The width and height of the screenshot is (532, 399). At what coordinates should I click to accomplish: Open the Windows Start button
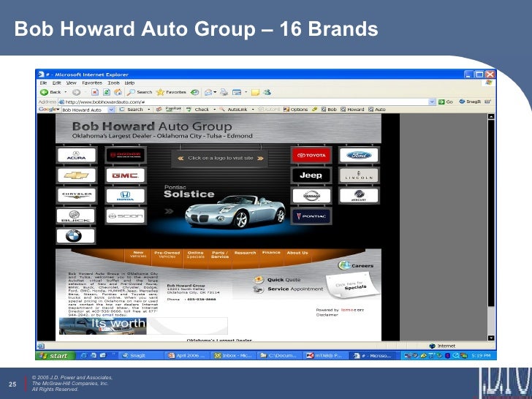coord(56,356)
